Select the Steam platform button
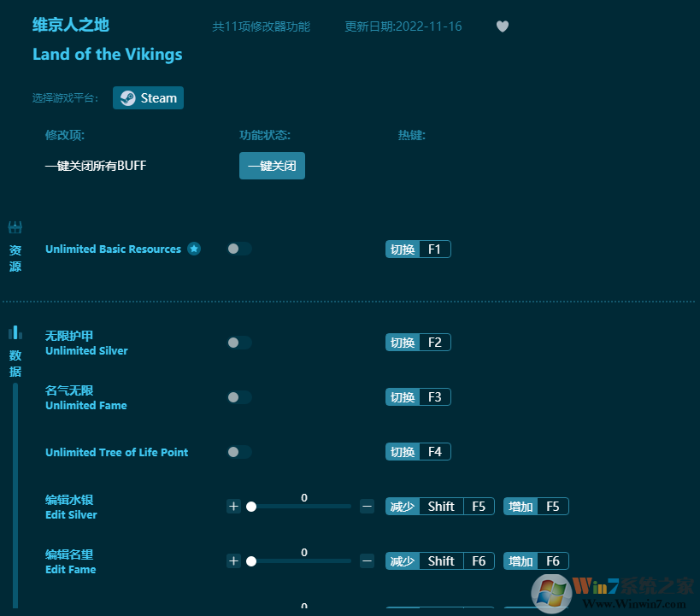This screenshot has width=700, height=616. click(x=148, y=97)
